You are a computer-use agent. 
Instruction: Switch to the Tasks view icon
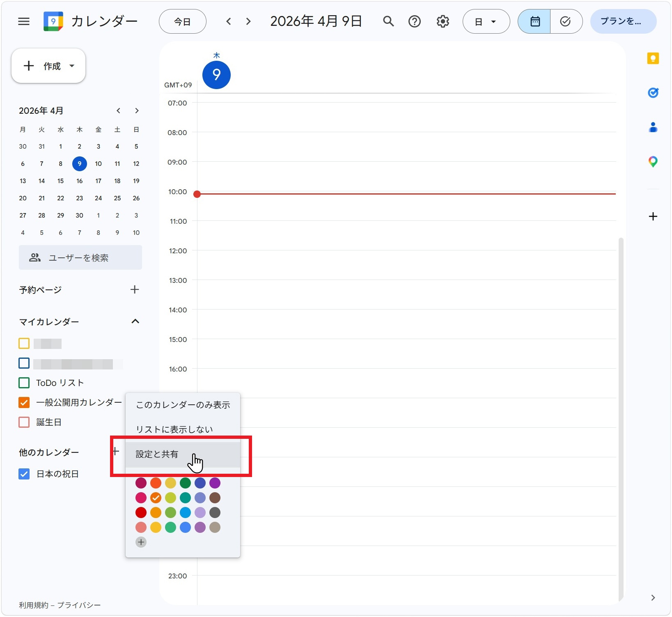coord(566,21)
